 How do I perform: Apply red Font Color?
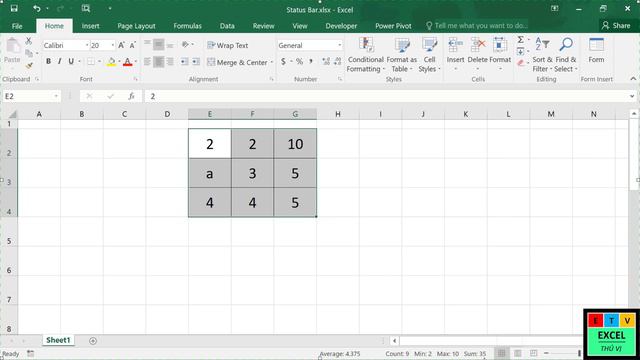[x=127, y=62]
